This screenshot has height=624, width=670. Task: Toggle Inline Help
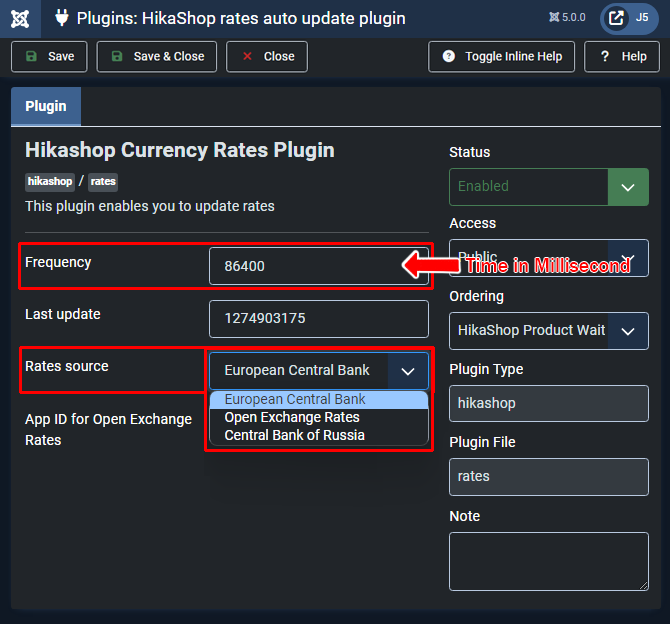pos(502,56)
